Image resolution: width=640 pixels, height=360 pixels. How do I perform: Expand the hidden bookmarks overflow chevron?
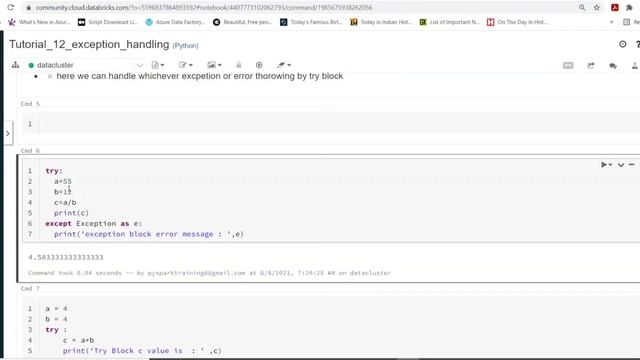(611, 22)
